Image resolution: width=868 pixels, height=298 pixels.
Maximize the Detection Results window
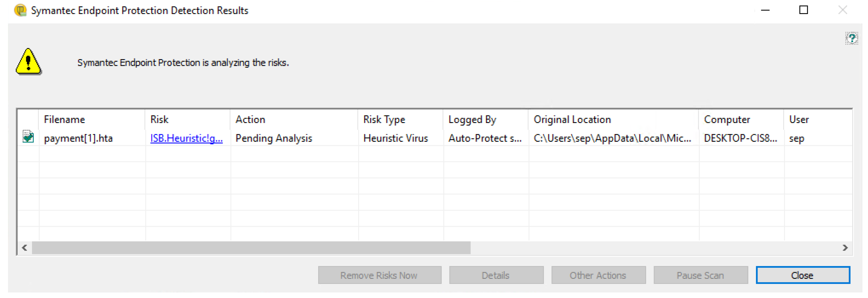(x=804, y=10)
